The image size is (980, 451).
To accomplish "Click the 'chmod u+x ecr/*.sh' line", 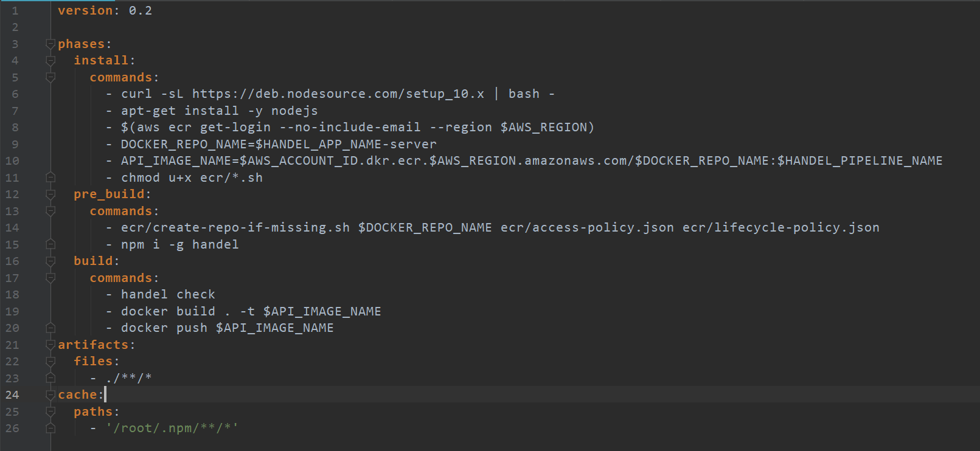I will (x=192, y=178).
